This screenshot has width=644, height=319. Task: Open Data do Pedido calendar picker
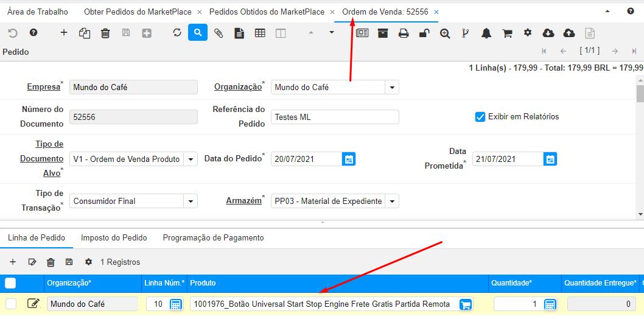(x=349, y=159)
